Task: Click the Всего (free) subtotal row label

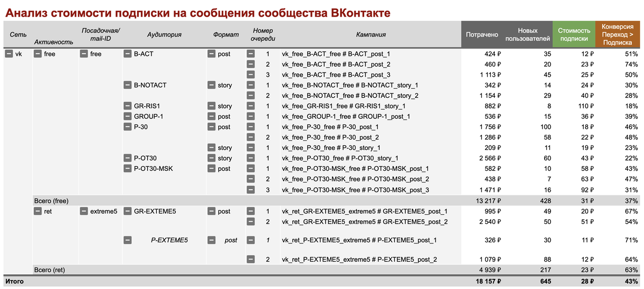Action: 52,201
